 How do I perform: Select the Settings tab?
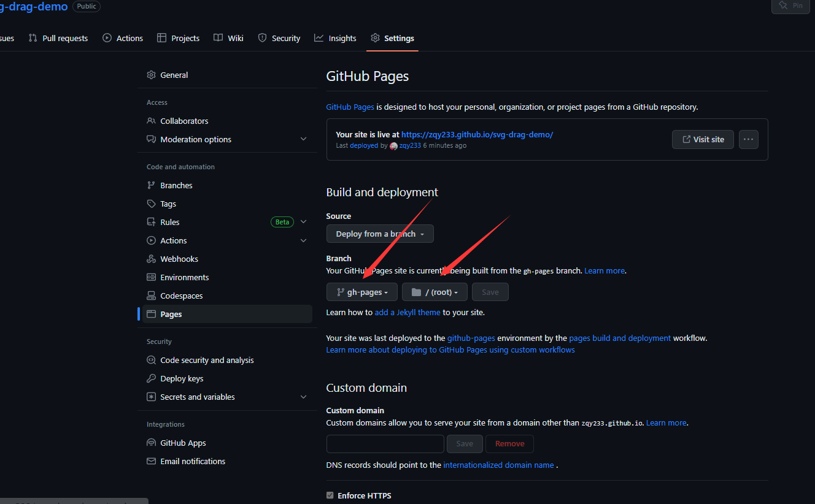tap(393, 38)
